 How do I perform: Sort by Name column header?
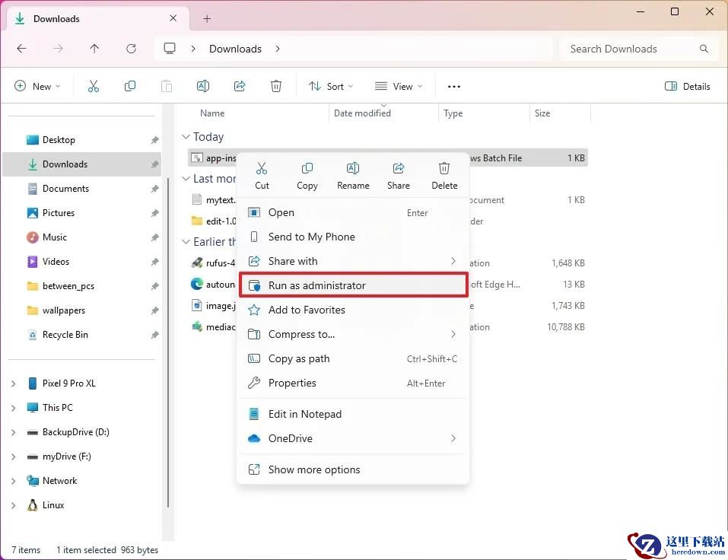point(212,113)
